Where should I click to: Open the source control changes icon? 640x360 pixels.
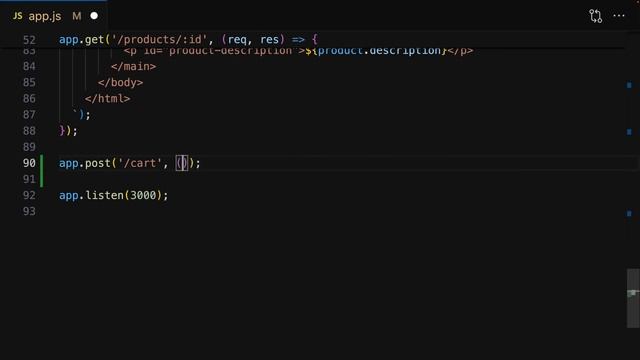tap(596, 16)
